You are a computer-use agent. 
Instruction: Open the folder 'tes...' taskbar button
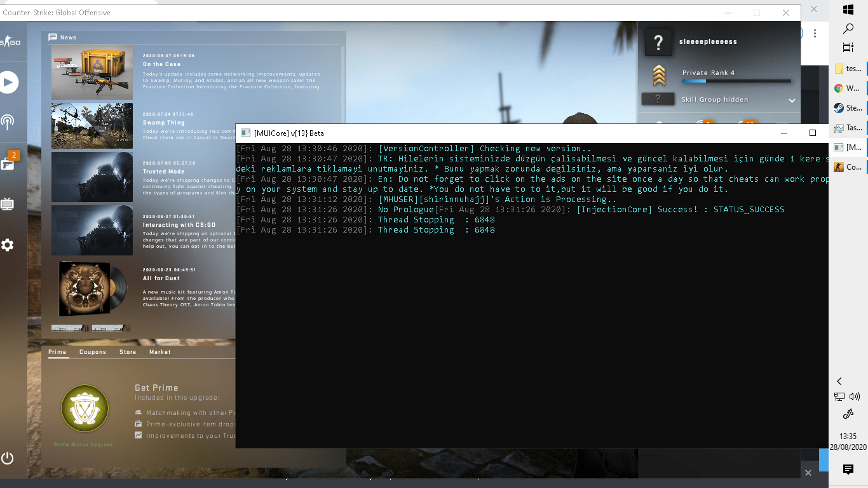click(x=848, y=69)
